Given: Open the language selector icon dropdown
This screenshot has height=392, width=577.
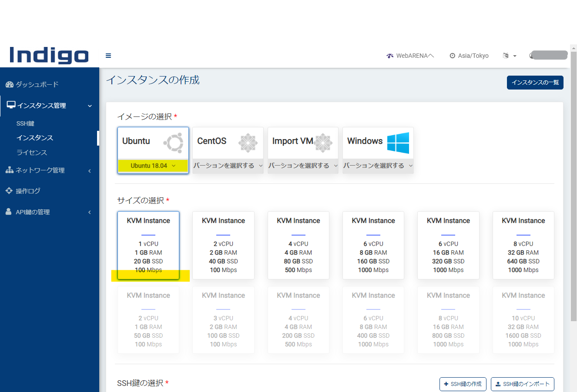Looking at the screenshot, I should (x=509, y=56).
